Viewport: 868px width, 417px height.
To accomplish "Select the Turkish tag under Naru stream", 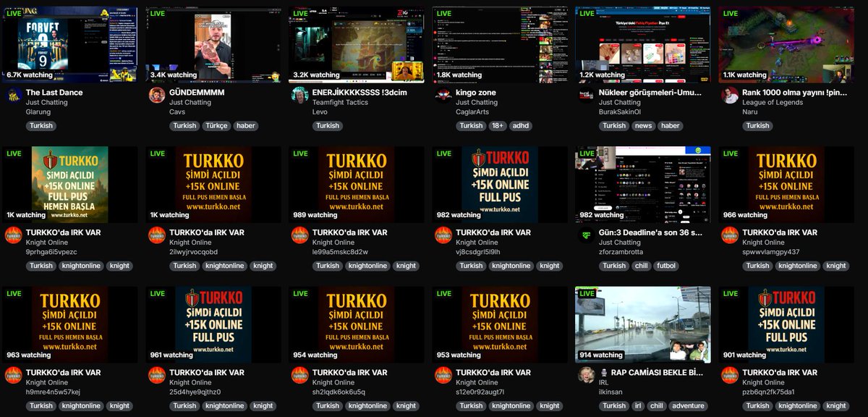I will [757, 126].
